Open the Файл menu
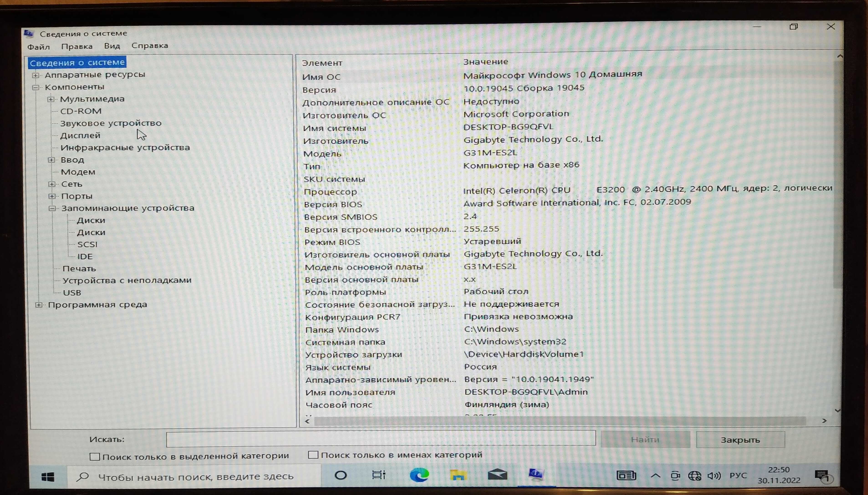This screenshot has height=495, width=868. 38,47
